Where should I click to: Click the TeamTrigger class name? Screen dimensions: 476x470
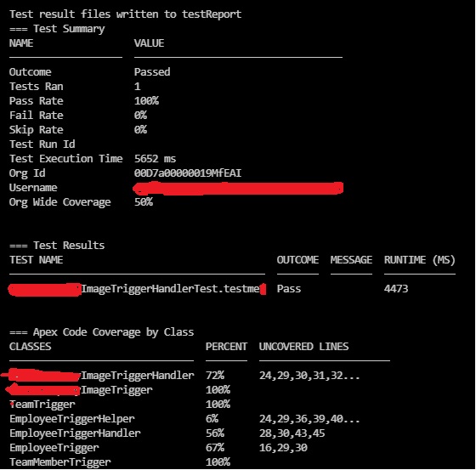tap(42, 405)
